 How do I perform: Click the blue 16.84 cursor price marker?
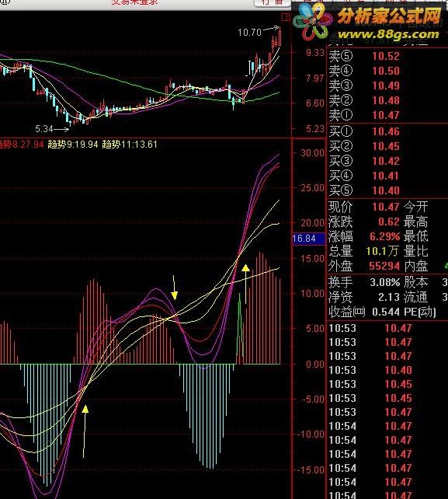[308, 239]
